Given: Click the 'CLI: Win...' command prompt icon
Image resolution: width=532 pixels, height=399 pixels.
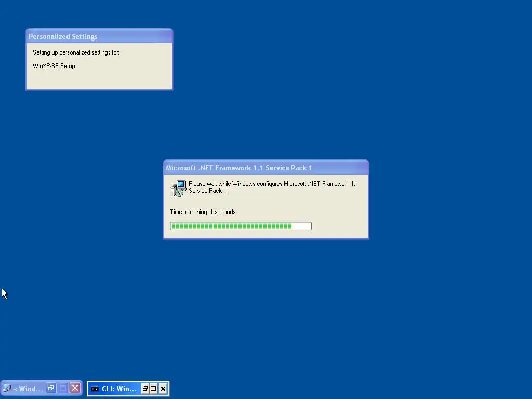Looking at the screenshot, I should pos(95,389).
